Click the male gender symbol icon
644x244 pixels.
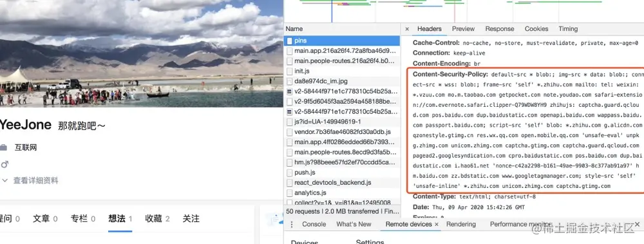pyautogui.click(x=5, y=164)
